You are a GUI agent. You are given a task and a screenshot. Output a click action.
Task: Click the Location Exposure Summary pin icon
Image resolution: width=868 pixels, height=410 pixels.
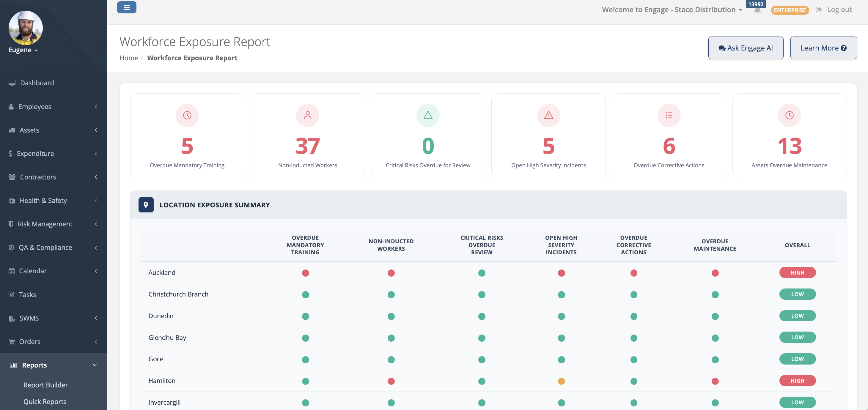point(146,205)
